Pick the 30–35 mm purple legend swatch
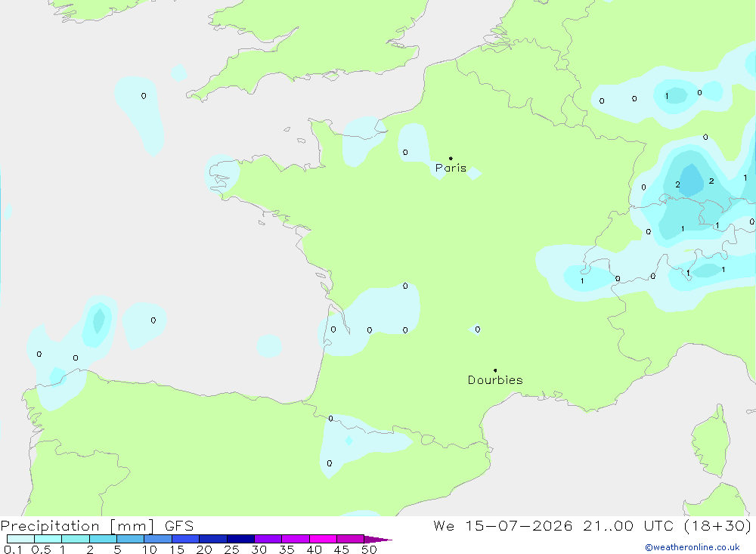The image size is (756, 554). coord(268,539)
